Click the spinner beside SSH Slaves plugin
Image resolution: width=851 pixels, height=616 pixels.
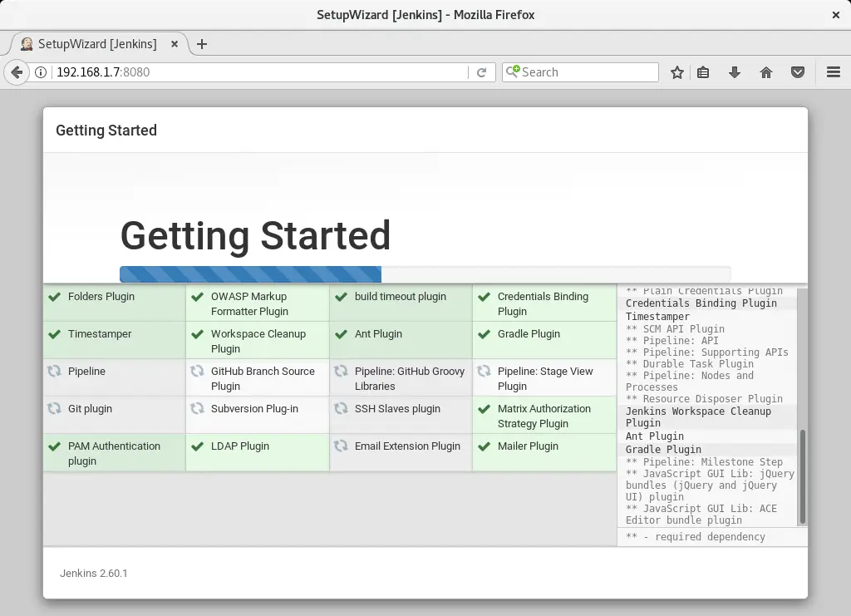[x=341, y=409]
